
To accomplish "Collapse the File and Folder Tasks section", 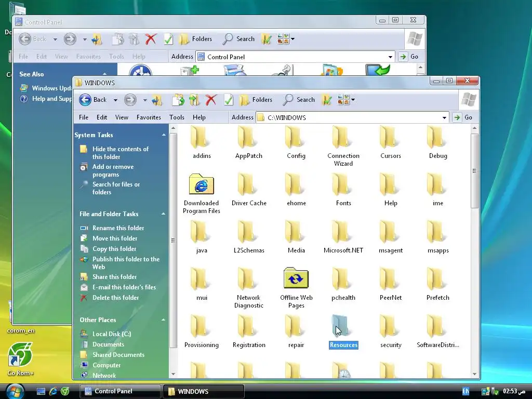I will point(164,214).
